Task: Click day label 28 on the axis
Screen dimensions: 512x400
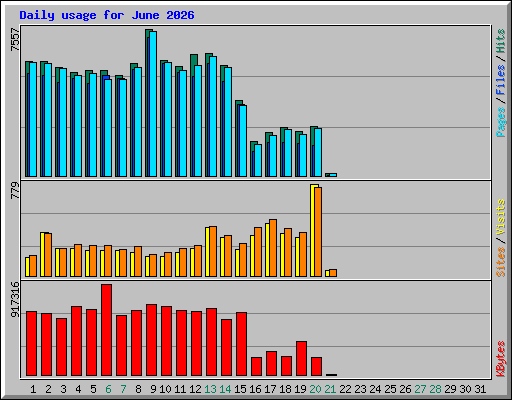Action: click(435, 389)
